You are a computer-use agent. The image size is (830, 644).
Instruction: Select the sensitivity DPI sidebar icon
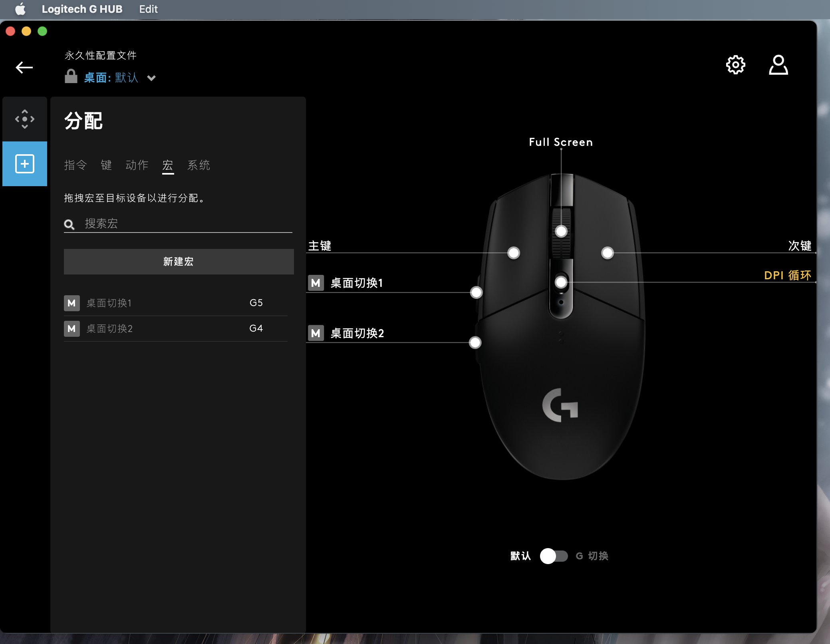coord(25,119)
